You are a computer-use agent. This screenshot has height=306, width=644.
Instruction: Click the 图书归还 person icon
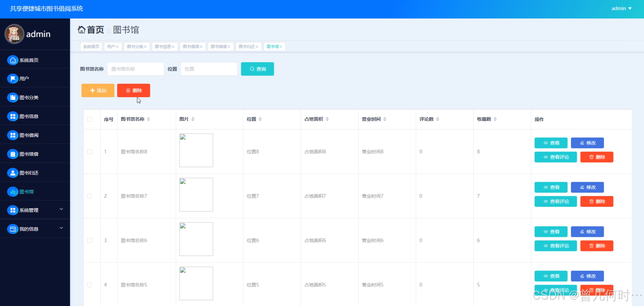coord(12,173)
